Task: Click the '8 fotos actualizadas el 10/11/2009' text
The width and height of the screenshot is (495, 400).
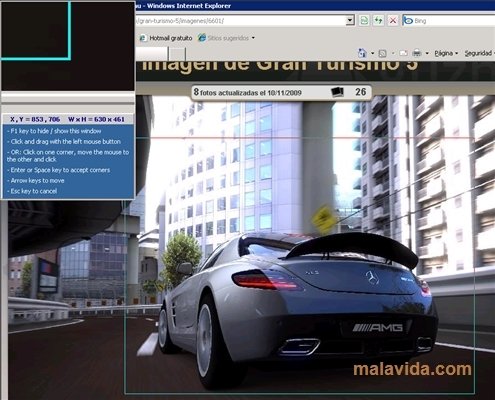Action: click(x=248, y=92)
